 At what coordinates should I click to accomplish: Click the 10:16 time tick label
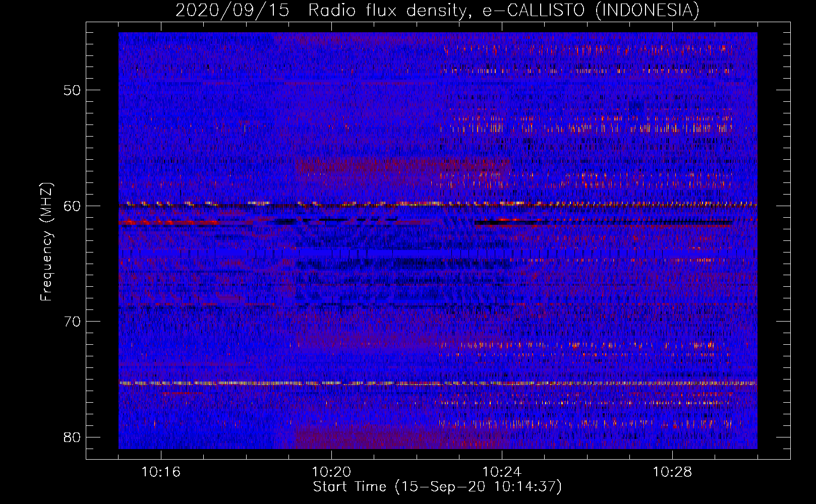click(x=161, y=472)
